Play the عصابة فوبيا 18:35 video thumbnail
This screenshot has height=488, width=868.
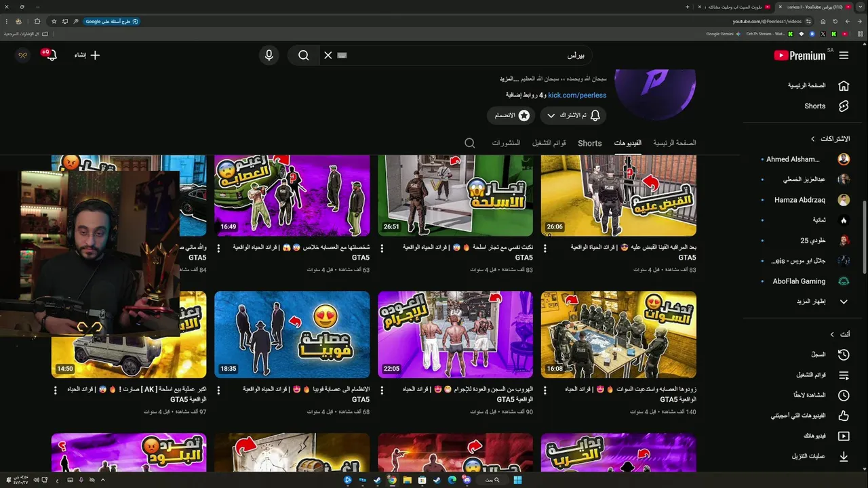click(x=292, y=335)
